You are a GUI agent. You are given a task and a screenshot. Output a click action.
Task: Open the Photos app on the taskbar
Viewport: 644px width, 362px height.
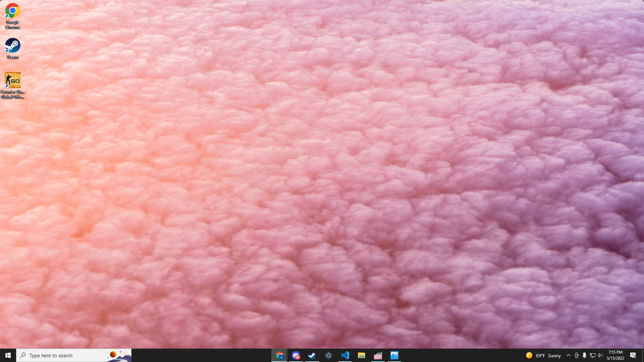tap(395, 355)
